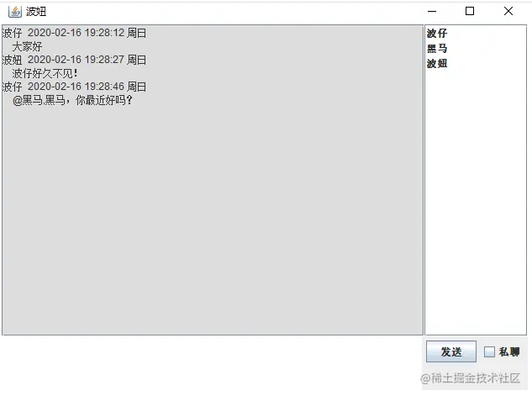This screenshot has height=396, width=532.
Task: Click the 发送 send button
Action: [451, 351]
